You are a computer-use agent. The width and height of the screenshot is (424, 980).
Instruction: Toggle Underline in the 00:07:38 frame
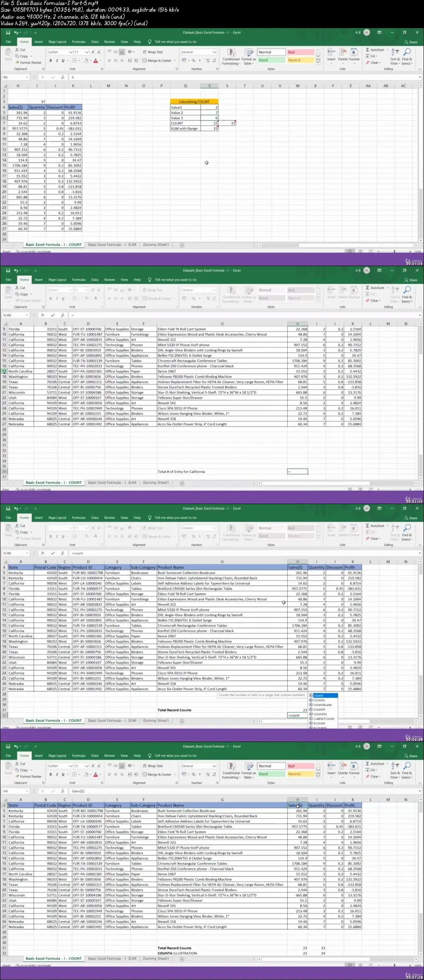[63, 774]
